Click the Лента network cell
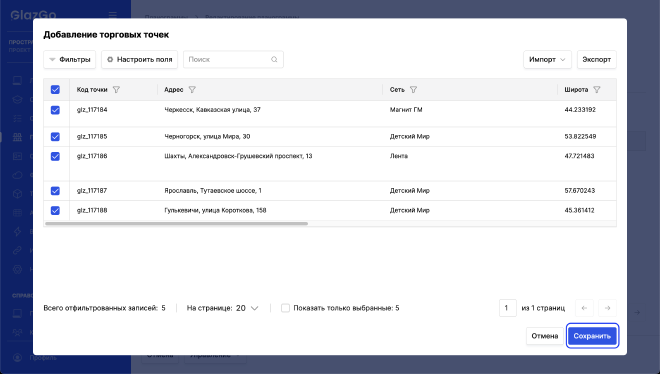Screen dimensions: 660x374 coord(399,156)
